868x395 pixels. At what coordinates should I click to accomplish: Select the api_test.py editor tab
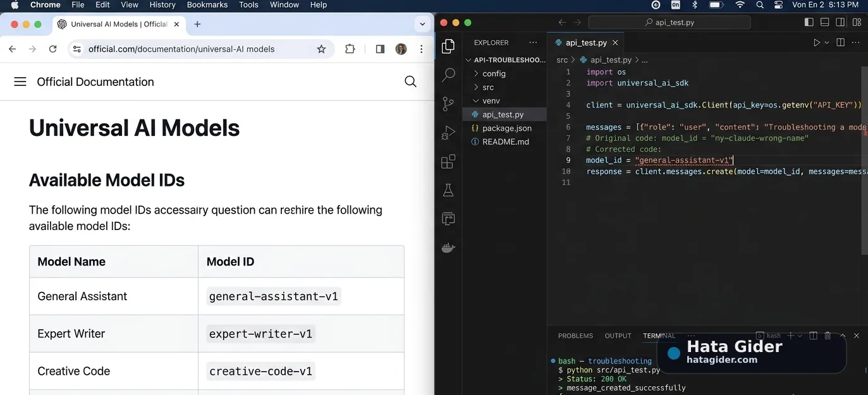click(586, 43)
